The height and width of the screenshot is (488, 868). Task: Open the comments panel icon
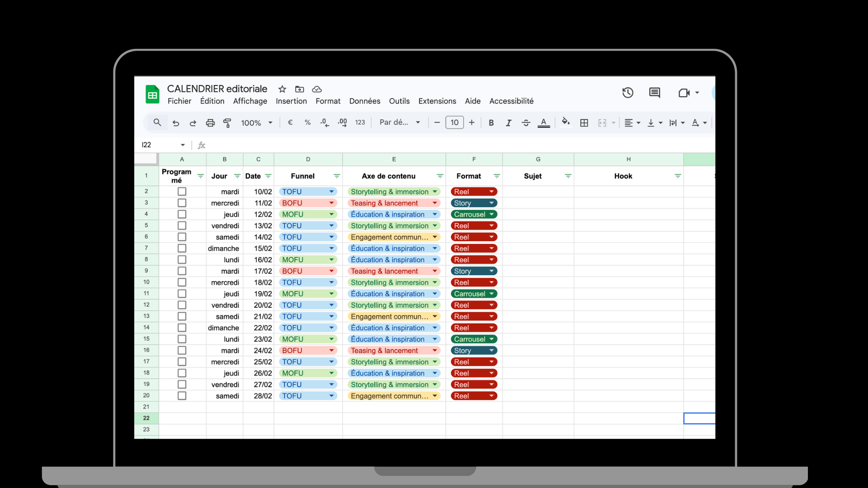[654, 93]
